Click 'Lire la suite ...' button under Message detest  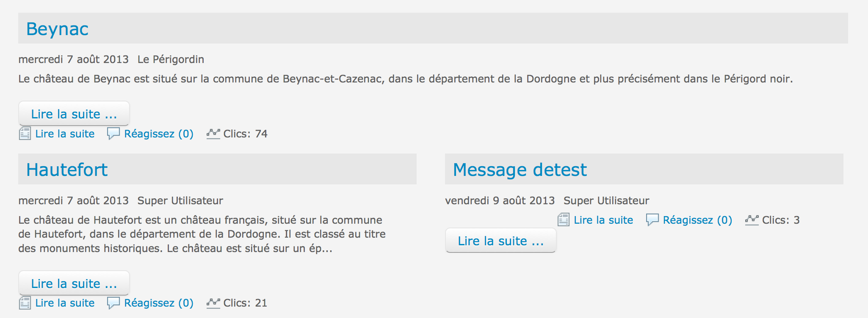click(501, 240)
